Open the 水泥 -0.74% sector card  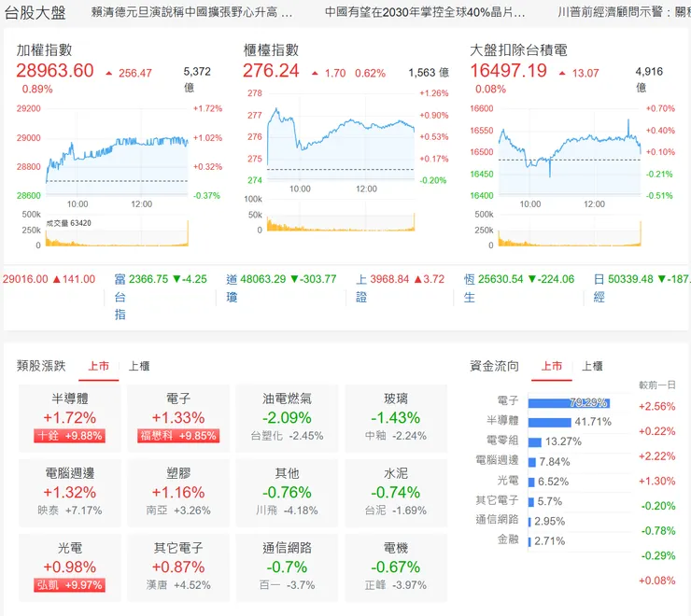coord(396,493)
